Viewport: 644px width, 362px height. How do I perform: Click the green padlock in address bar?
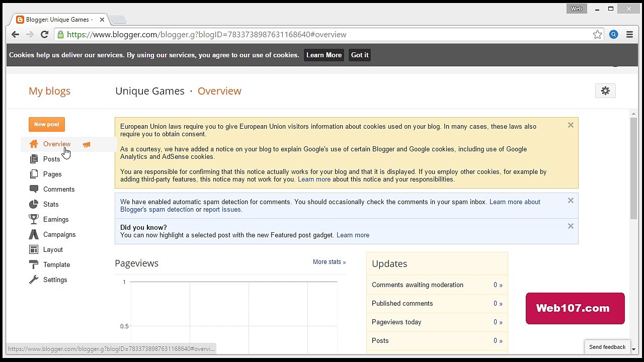click(x=61, y=35)
